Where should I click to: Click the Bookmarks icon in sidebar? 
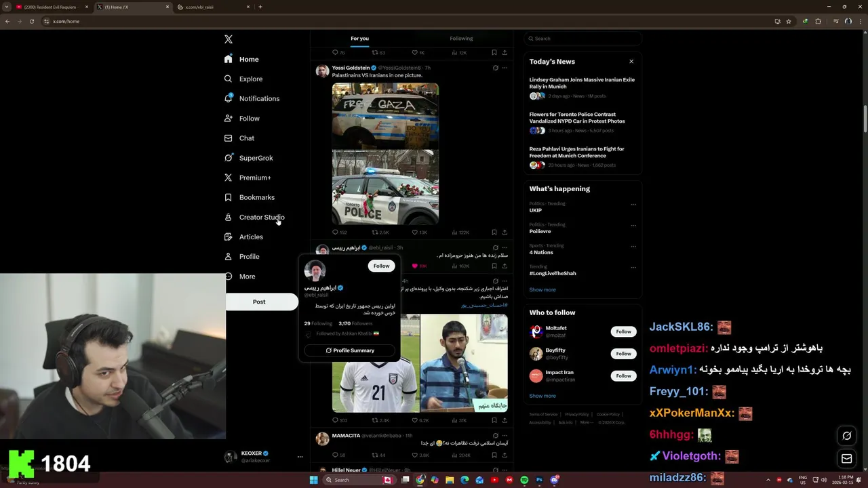click(x=229, y=197)
